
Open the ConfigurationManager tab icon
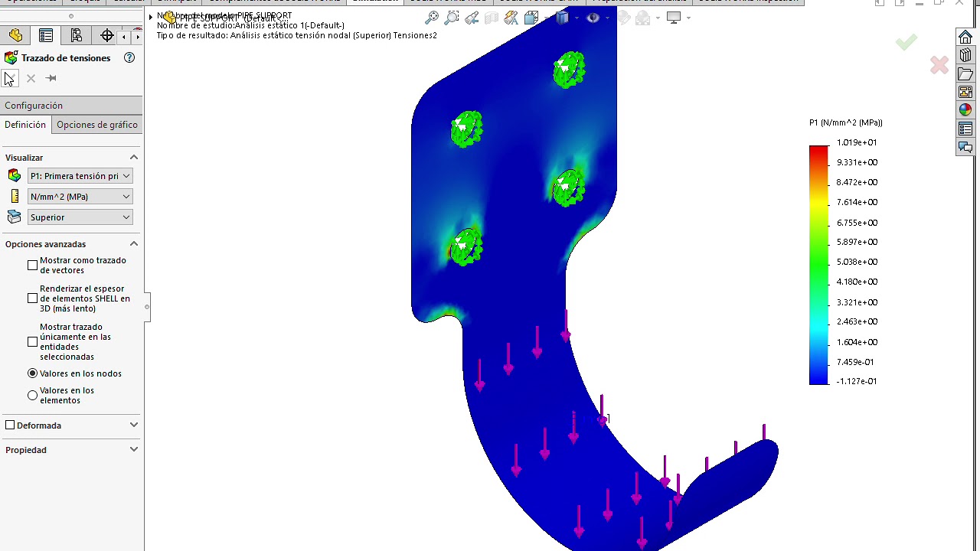(x=77, y=35)
